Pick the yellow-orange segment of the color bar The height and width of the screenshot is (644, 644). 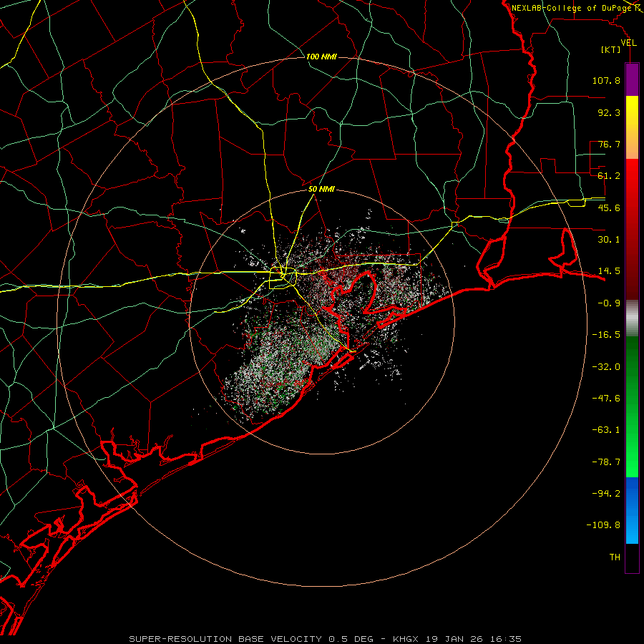click(x=632, y=127)
